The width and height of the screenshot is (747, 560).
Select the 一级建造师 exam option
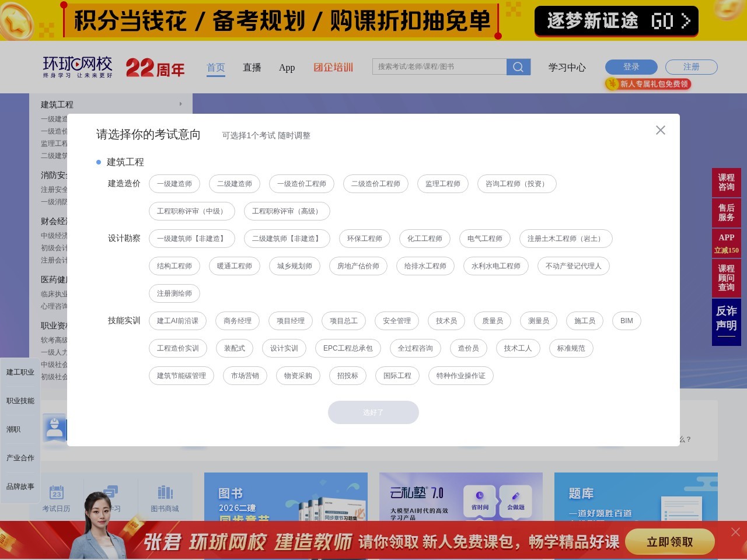tap(174, 184)
